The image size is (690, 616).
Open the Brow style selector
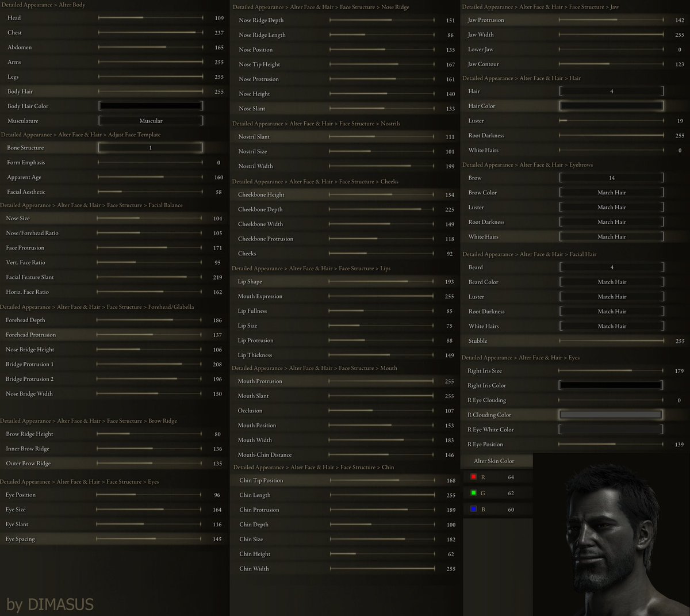[x=611, y=178]
